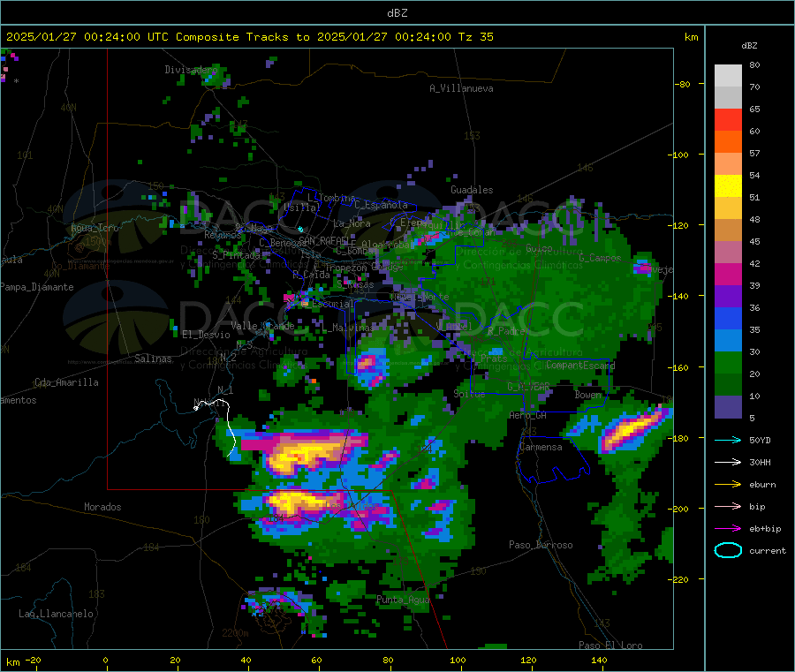Click the -80 tick on the vertical axis
Screen dimensions: 795x672
click(x=683, y=84)
